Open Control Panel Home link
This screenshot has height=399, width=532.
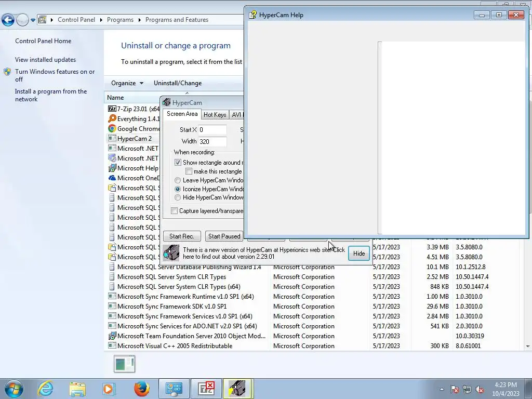tap(43, 41)
